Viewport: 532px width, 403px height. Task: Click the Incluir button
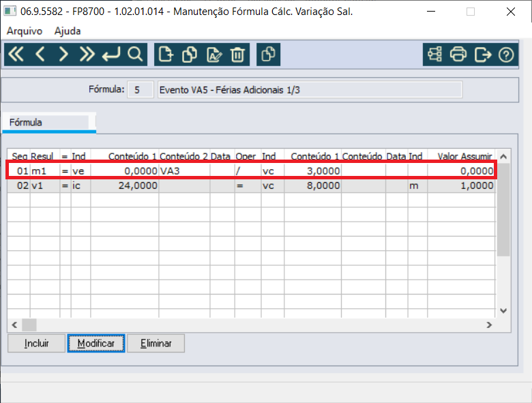pos(36,343)
